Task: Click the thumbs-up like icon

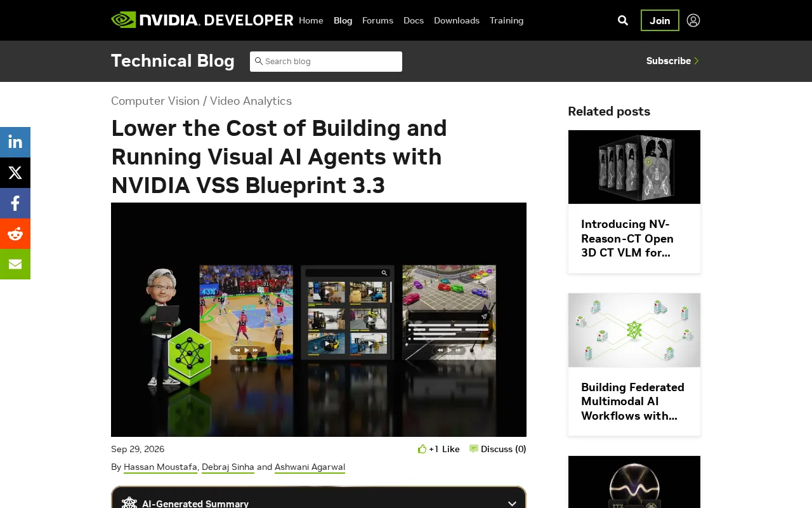Action: (x=422, y=449)
